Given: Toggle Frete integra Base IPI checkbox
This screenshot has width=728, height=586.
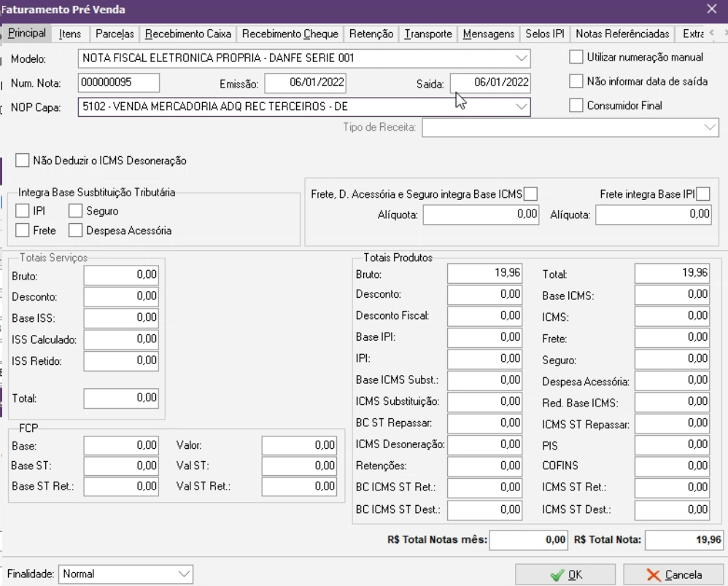Looking at the screenshot, I should 703,193.
